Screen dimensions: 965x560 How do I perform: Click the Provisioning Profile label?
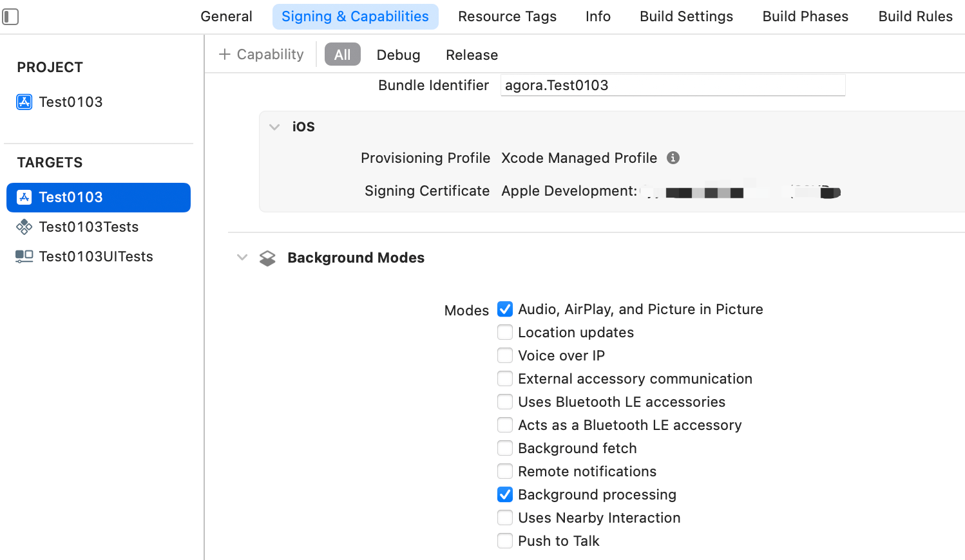pos(425,158)
